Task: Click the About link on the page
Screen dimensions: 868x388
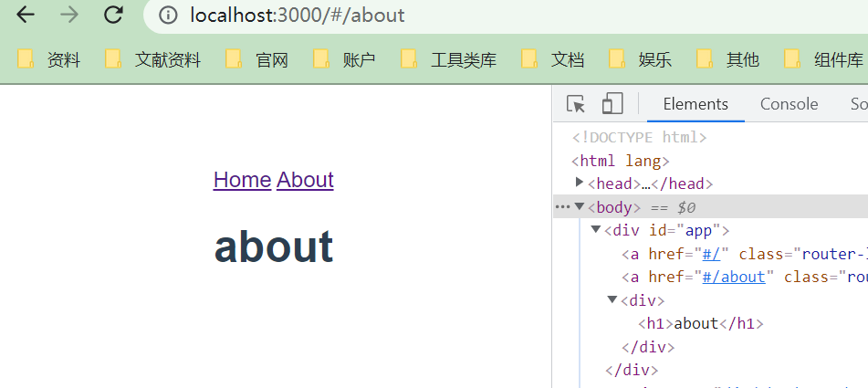Action: (305, 180)
